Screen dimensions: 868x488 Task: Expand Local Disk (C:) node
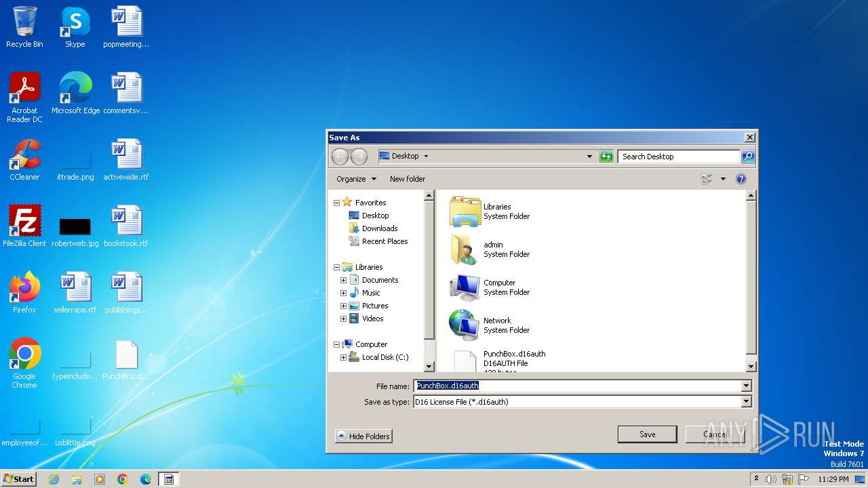tap(343, 357)
